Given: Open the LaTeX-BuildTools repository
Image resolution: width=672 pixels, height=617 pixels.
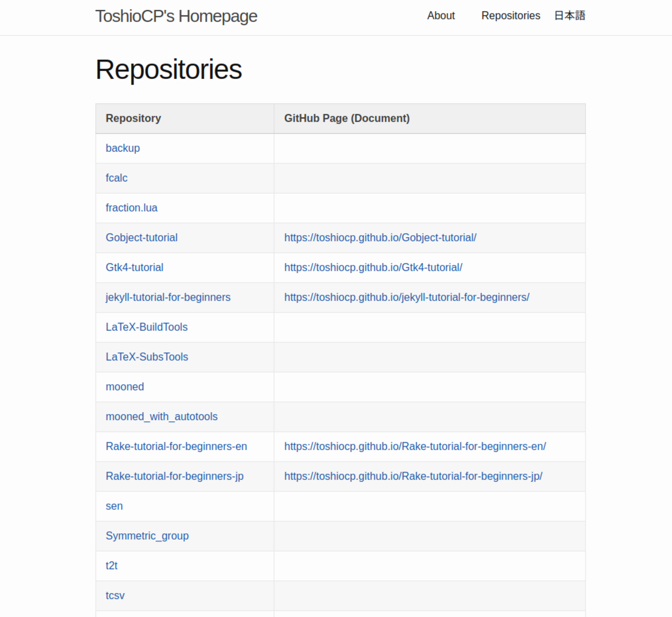Looking at the screenshot, I should click(147, 327).
